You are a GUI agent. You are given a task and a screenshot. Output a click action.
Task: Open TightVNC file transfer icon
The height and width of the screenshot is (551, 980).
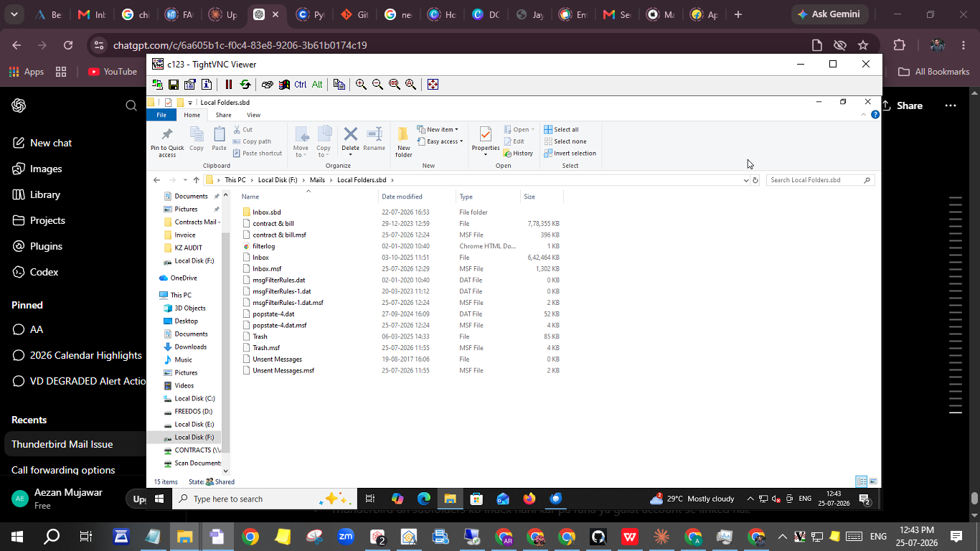339,85
